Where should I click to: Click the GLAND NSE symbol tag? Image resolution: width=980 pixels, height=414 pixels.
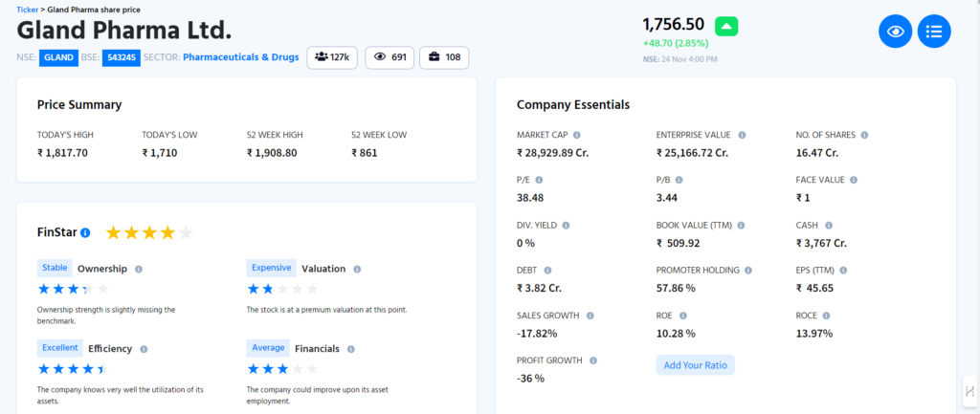tap(58, 57)
